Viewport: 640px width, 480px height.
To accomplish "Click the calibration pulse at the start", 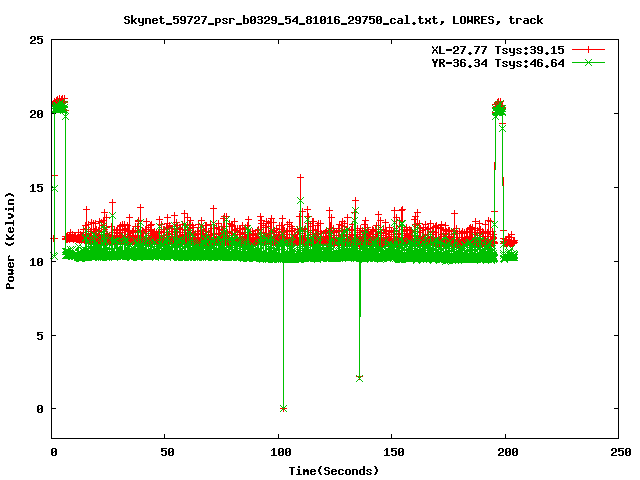I will 60,105.
